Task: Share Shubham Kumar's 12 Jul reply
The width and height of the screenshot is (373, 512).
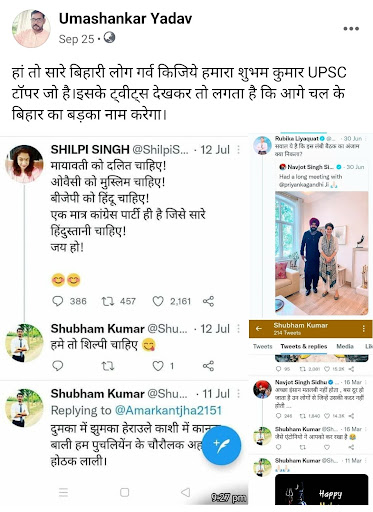Action: coord(208,366)
